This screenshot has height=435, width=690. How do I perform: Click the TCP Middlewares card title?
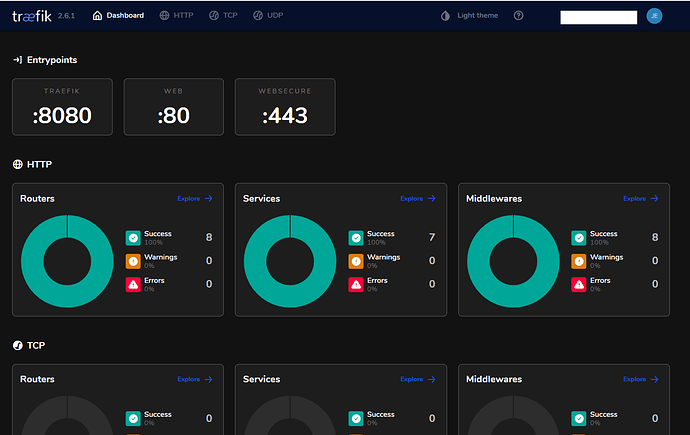[x=494, y=379]
